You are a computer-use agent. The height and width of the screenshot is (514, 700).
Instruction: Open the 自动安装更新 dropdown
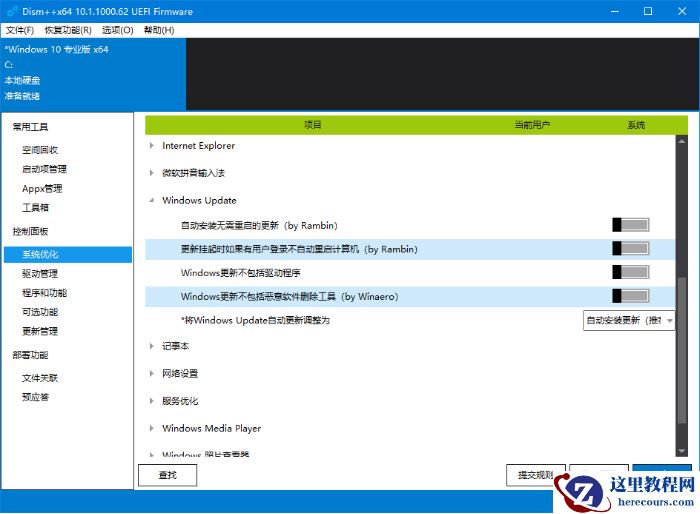point(629,321)
